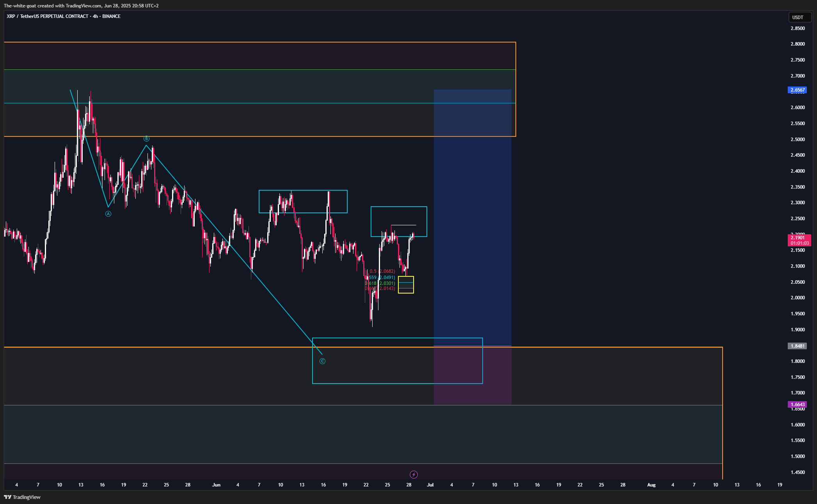Click the Jun label on time axis

216,485
